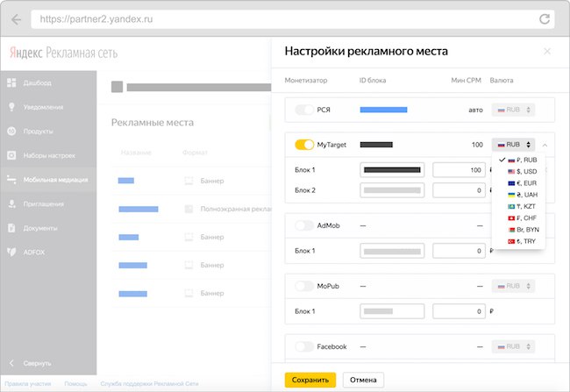Click AdMob Блок 1 ID field

(x=392, y=251)
